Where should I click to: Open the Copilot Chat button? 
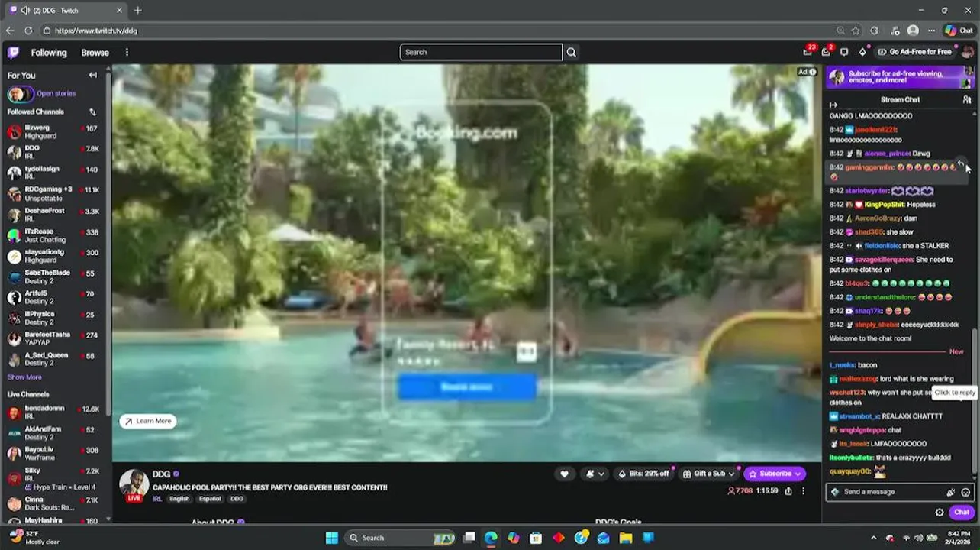pyautogui.click(x=959, y=31)
